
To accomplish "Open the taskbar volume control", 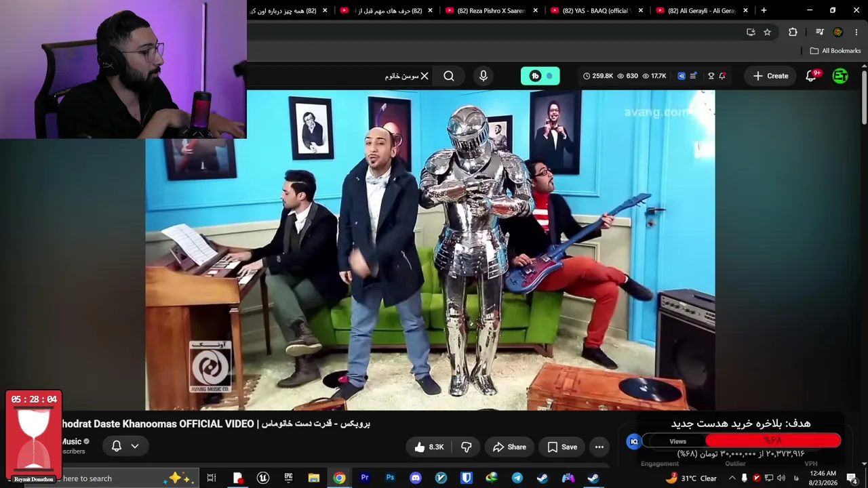I will (x=781, y=479).
